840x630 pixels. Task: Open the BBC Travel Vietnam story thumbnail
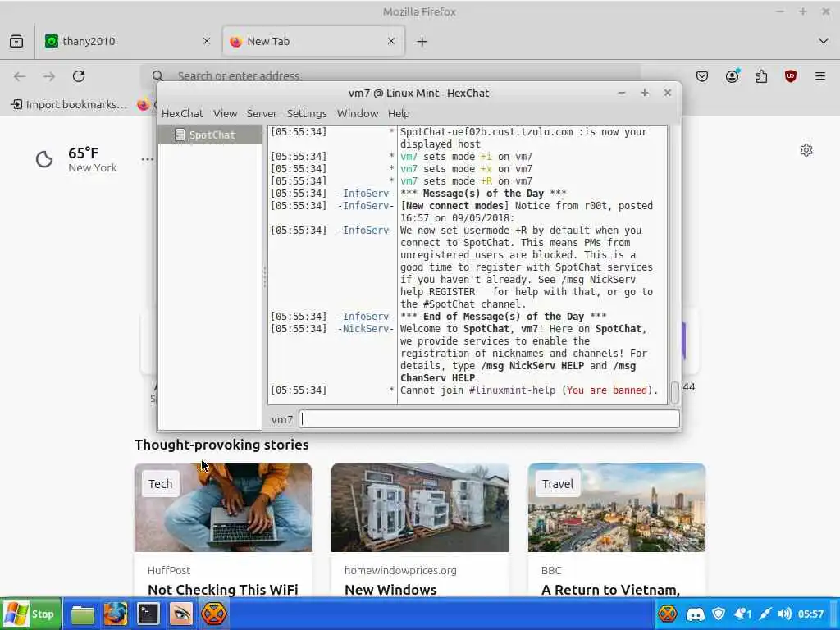617,507
